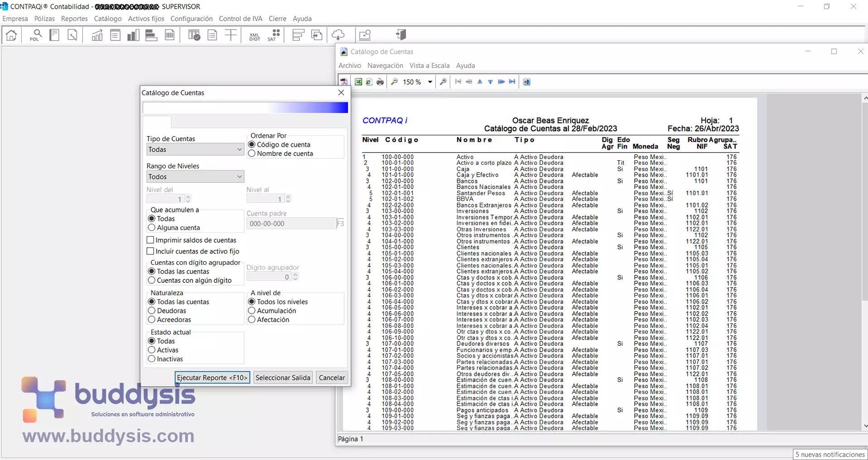Open the home icon in main toolbar
The width and height of the screenshot is (868, 460).
tap(11, 35)
